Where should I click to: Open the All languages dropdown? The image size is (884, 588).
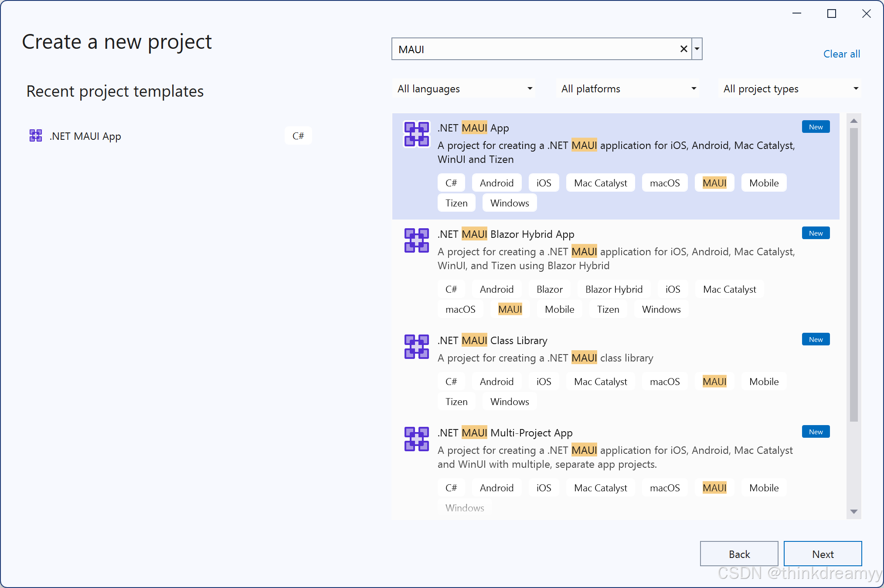coord(464,89)
